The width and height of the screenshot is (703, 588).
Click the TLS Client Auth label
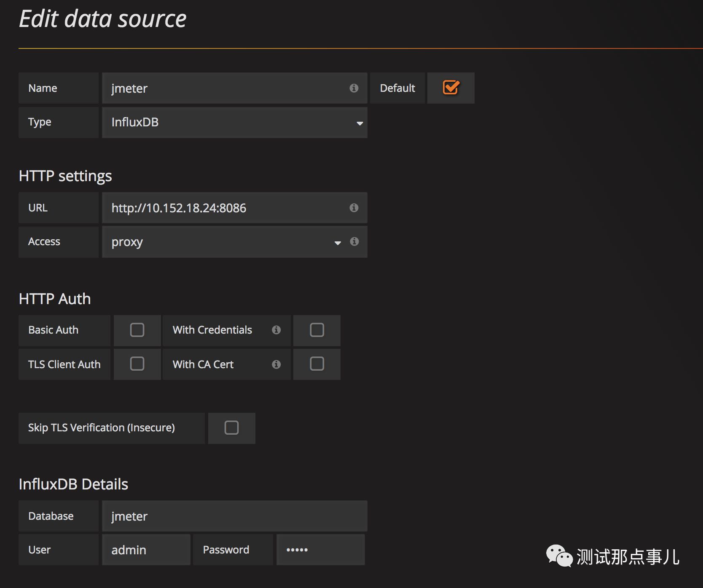click(64, 364)
